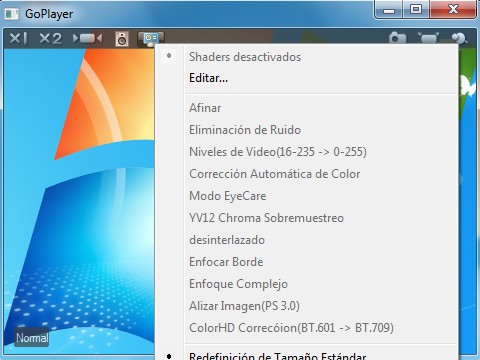Minimize the GoPlayer window
The image size is (480, 360).
389,10
